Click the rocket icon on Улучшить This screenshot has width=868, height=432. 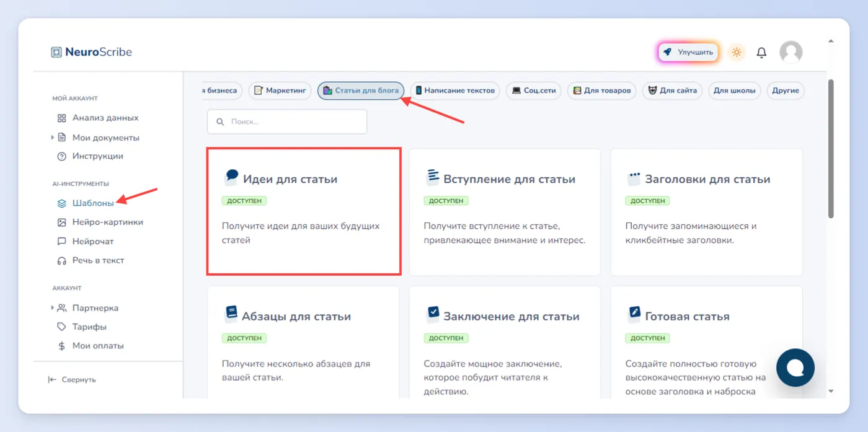[667, 53]
